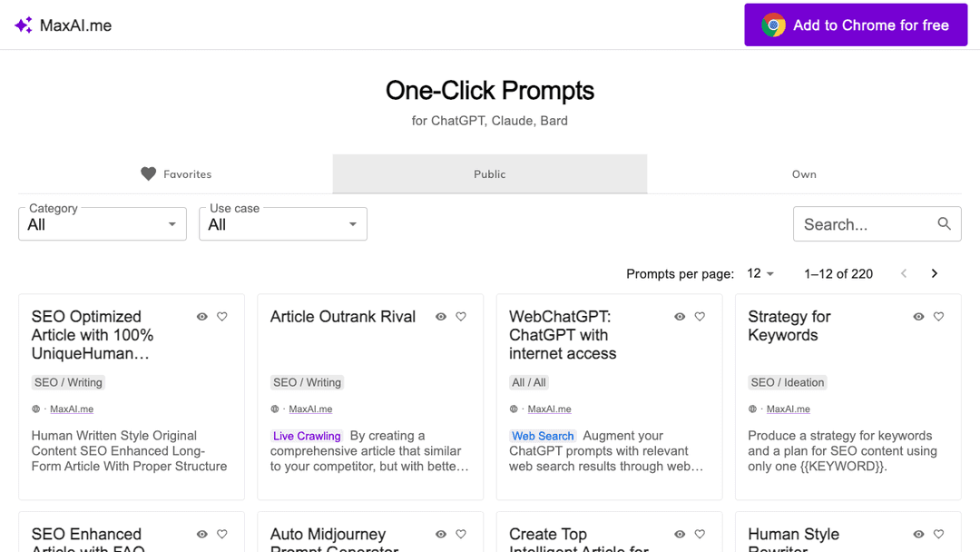Viewport: 980px width, 552px height.
Task: Preview the SEO Optimized Article prompt
Action: coord(201,316)
